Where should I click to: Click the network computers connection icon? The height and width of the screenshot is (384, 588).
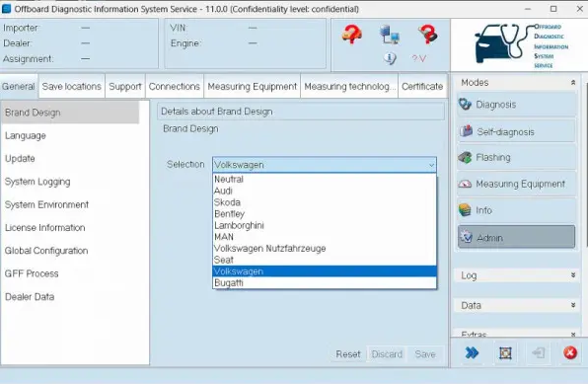click(390, 35)
